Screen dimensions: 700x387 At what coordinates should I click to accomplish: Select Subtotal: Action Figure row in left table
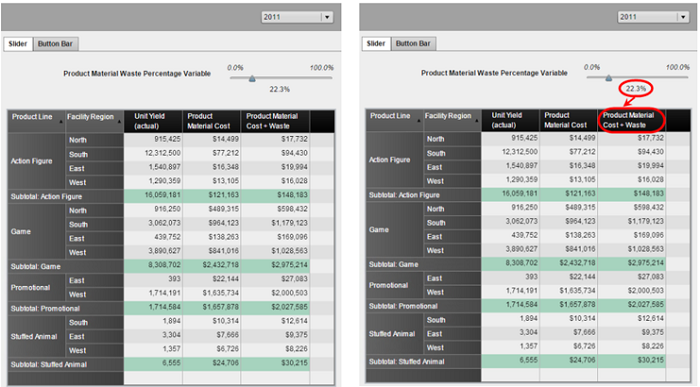[x=171, y=196]
